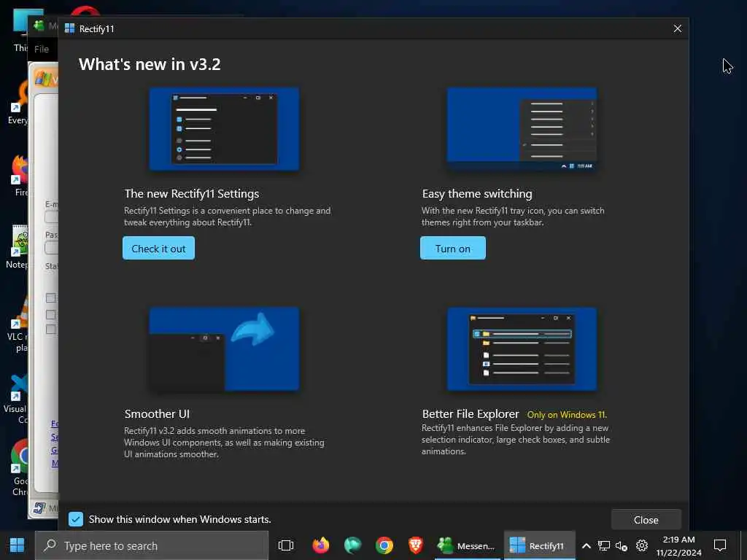This screenshot has width=747, height=560.
Task: Uncheck Show this window when Windows starts
Action: (76, 519)
